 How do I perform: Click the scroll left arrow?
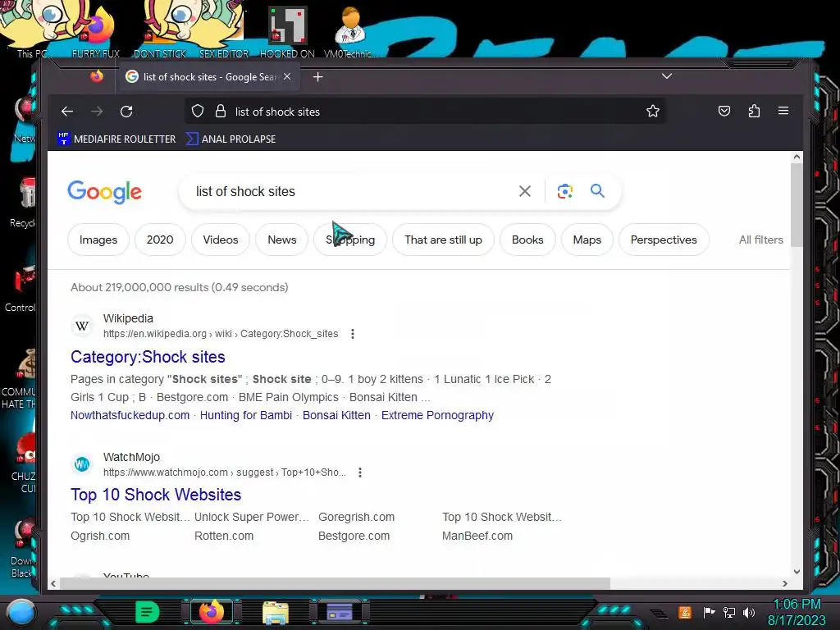[53, 583]
